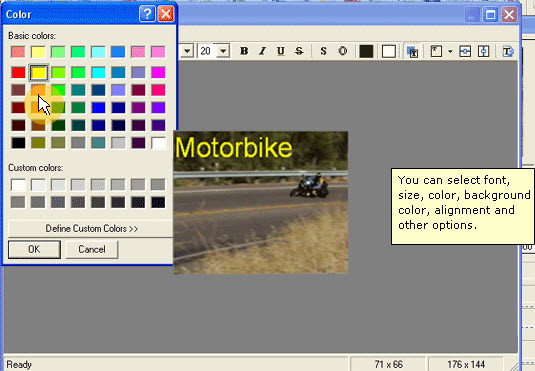
Task: Pick the black swatch in Basic colors
Action: pos(18,143)
